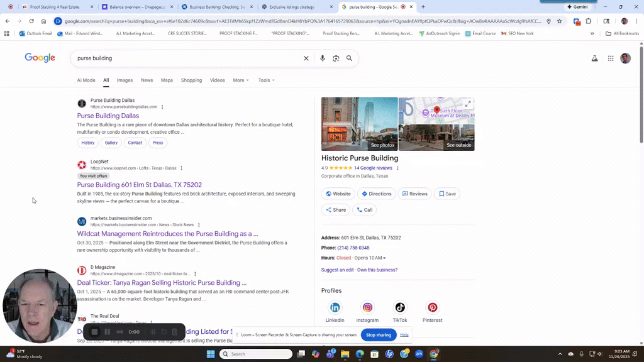Switch to AI Mode tab
The image size is (644, 362).
pos(86,80)
